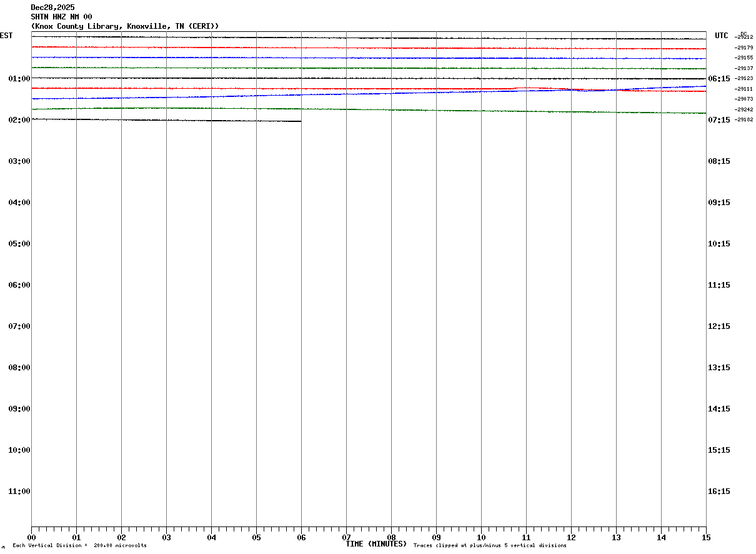Click the "EST" time zone label

[x=6, y=36]
